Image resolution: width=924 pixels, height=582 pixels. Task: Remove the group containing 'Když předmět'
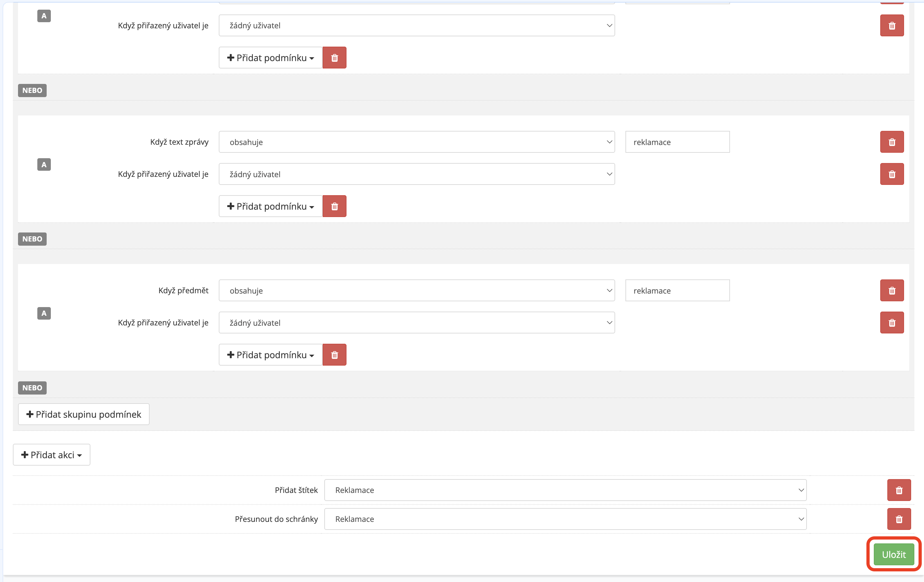tap(334, 355)
